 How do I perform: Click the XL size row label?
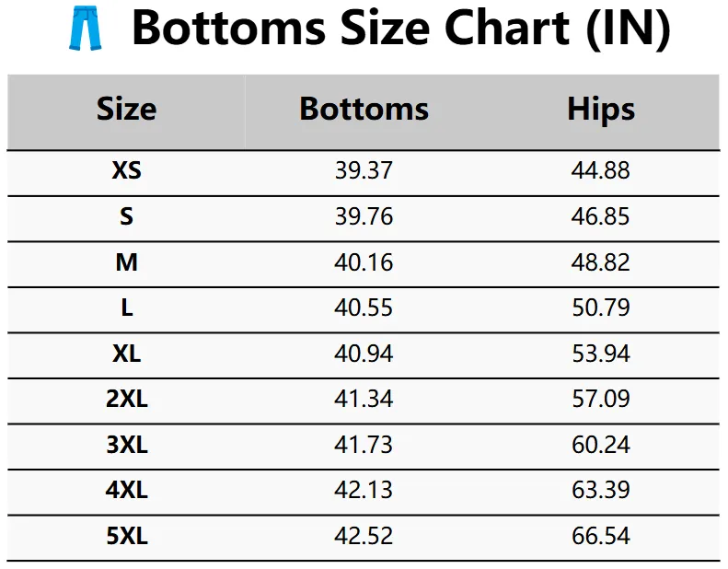click(x=126, y=354)
